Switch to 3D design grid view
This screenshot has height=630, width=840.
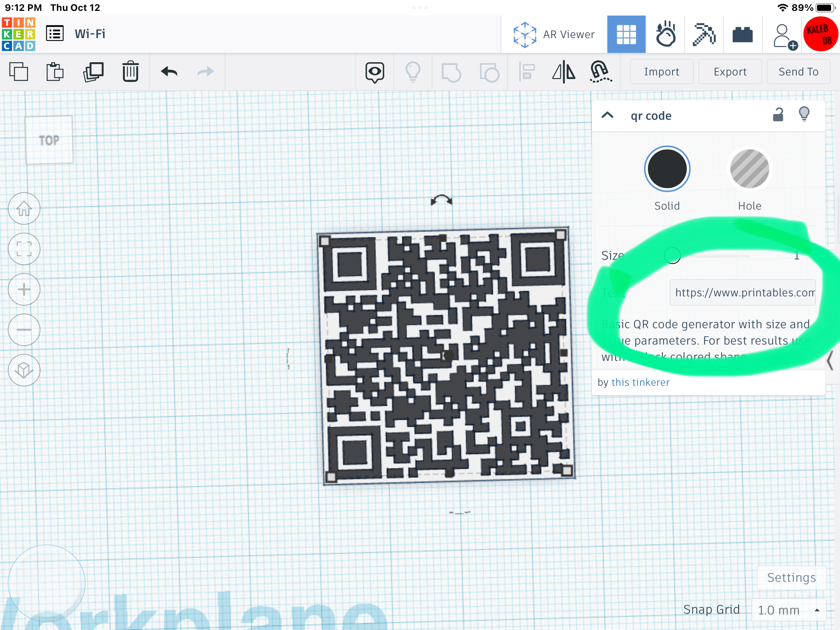[x=626, y=34]
